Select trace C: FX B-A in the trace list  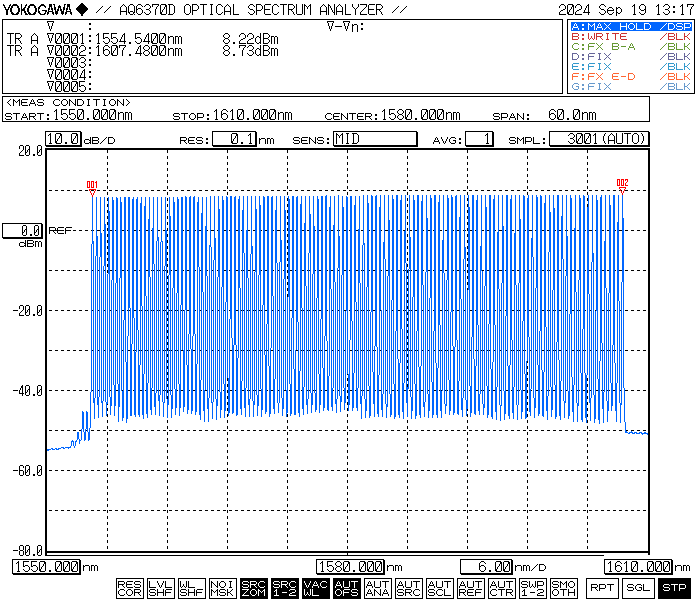coord(629,46)
